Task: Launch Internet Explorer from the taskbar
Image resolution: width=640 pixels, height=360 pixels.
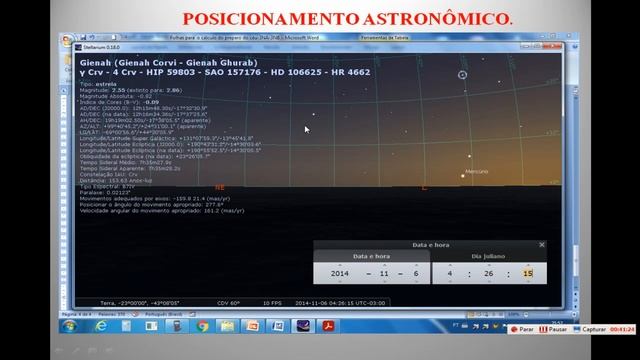Action: coord(101,326)
